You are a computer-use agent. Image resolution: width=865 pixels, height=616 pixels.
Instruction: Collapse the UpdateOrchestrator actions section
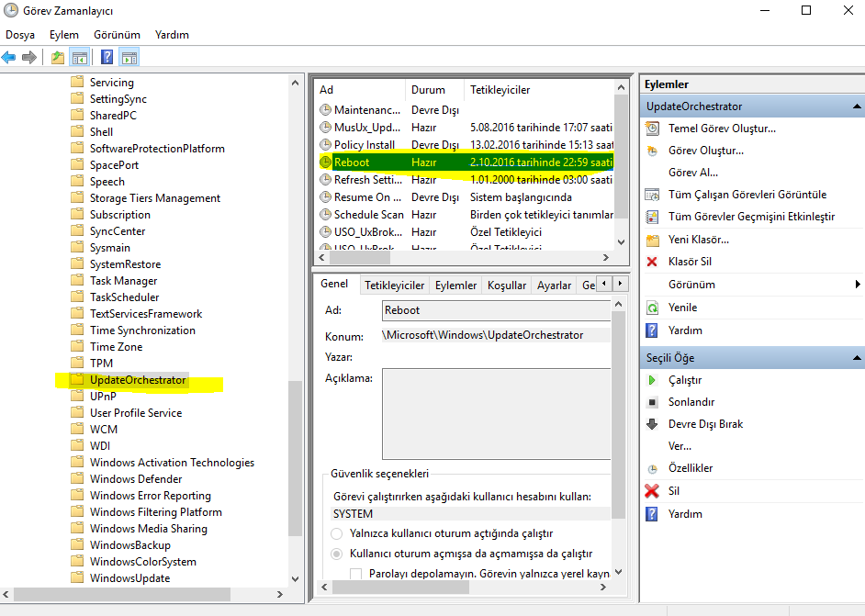click(856, 106)
